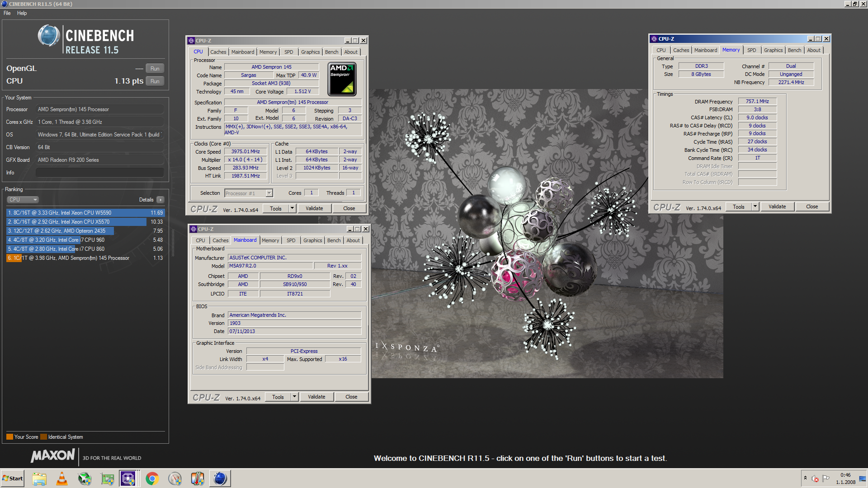Open the ranking CPU type dropdown
Viewport: 868px width, 488px height.
click(23, 200)
